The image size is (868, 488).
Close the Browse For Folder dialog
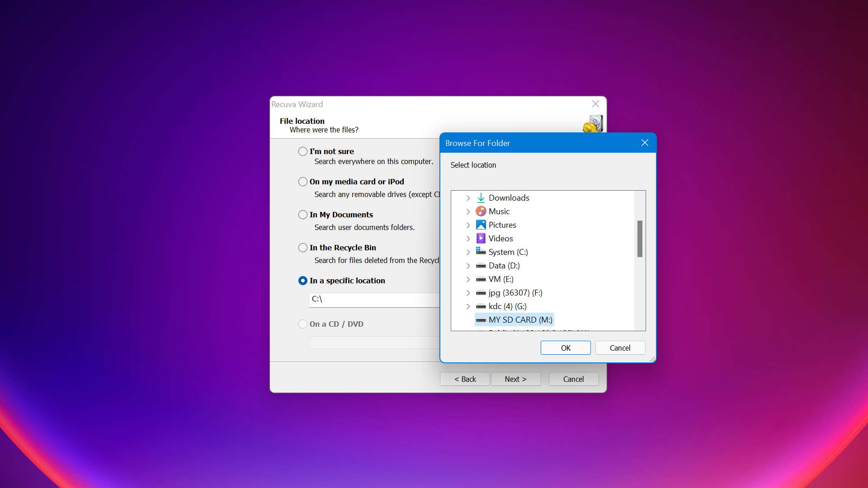(x=645, y=143)
